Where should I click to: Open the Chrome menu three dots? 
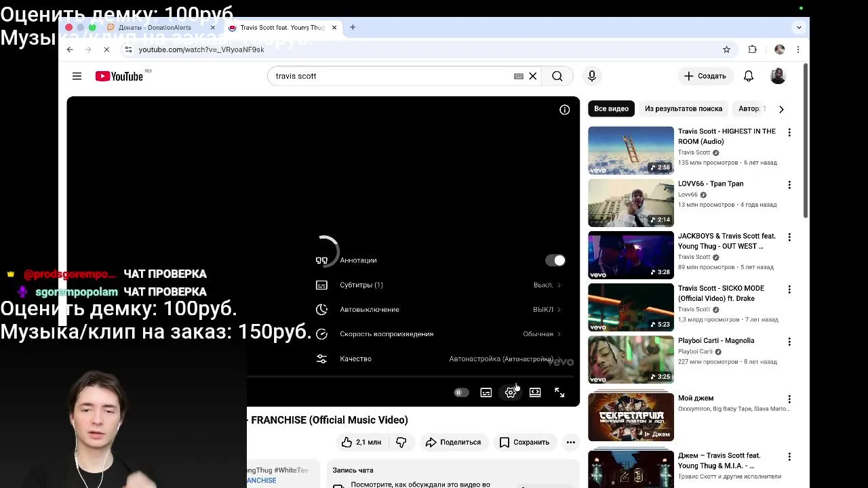(798, 49)
